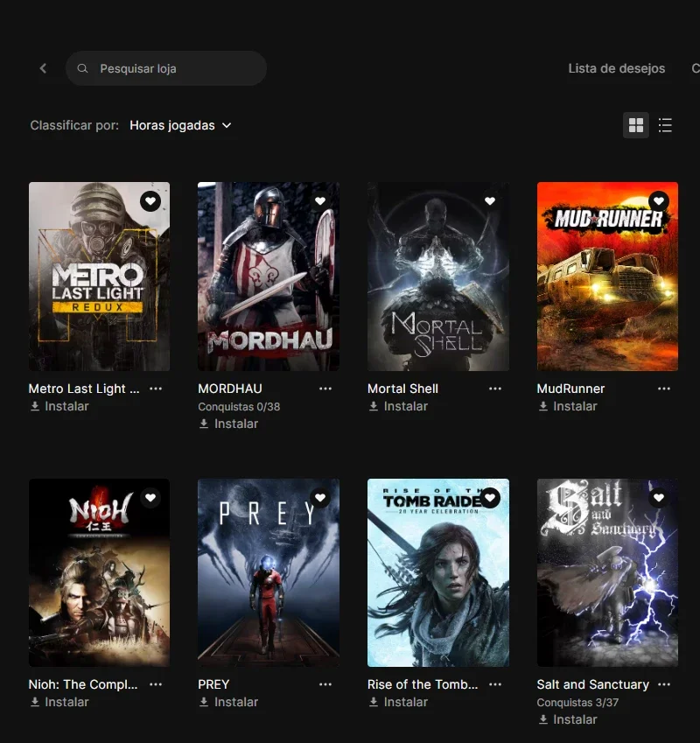Screen dimensions: 700x743
Task: Open more options for Salt and Sanctuary
Action: point(664,684)
